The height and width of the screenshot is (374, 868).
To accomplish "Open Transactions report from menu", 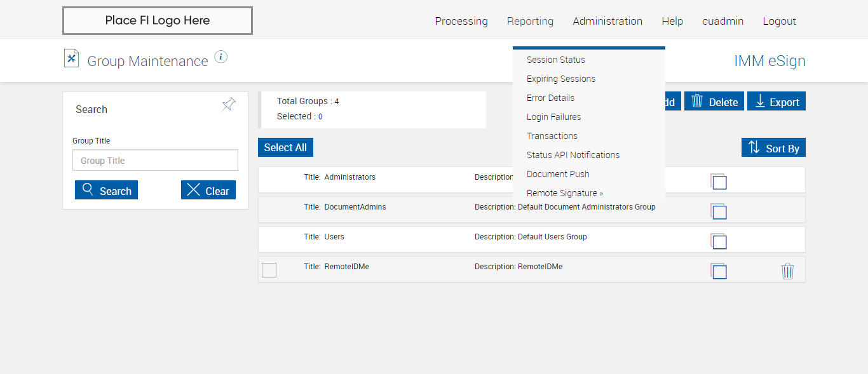I will pyautogui.click(x=552, y=136).
